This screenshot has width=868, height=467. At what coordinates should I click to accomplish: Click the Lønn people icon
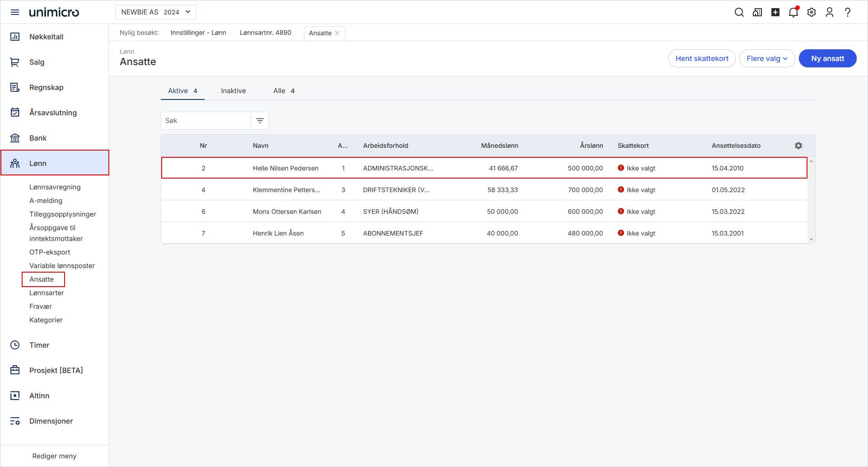point(15,163)
